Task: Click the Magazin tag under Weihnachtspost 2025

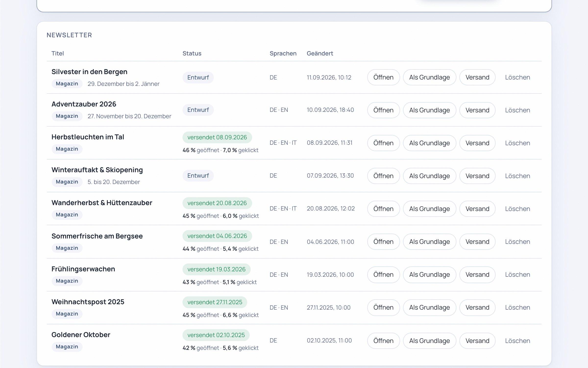Action: [67, 314]
